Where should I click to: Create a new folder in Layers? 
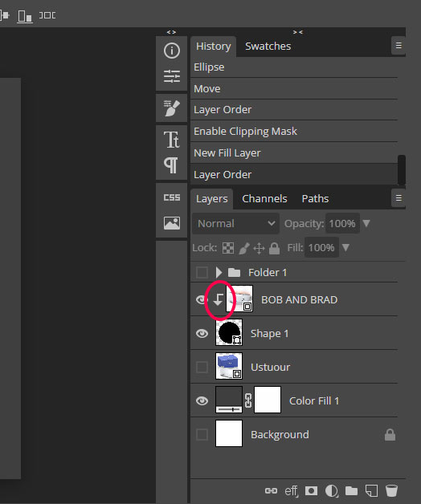[351, 491]
